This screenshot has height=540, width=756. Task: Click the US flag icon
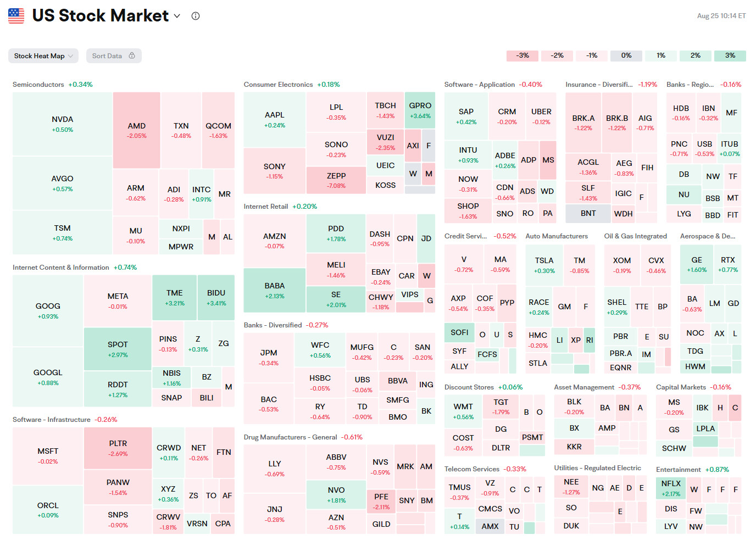click(16, 16)
